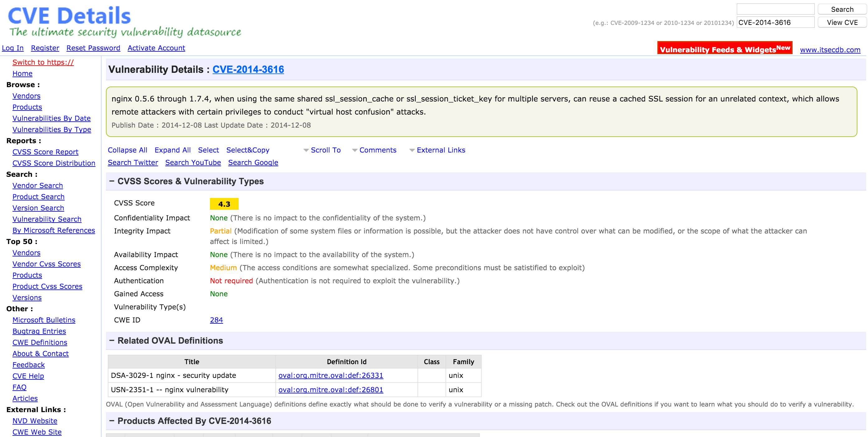Open the CVE-2014-3616 title link
The image size is (868, 437).
click(248, 69)
